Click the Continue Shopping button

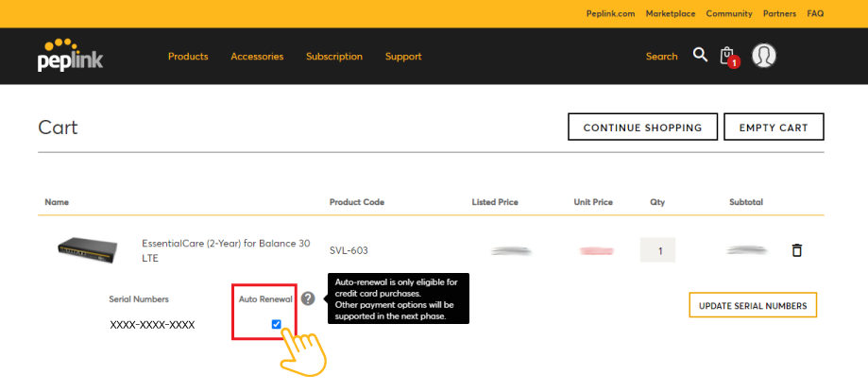click(x=642, y=128)
